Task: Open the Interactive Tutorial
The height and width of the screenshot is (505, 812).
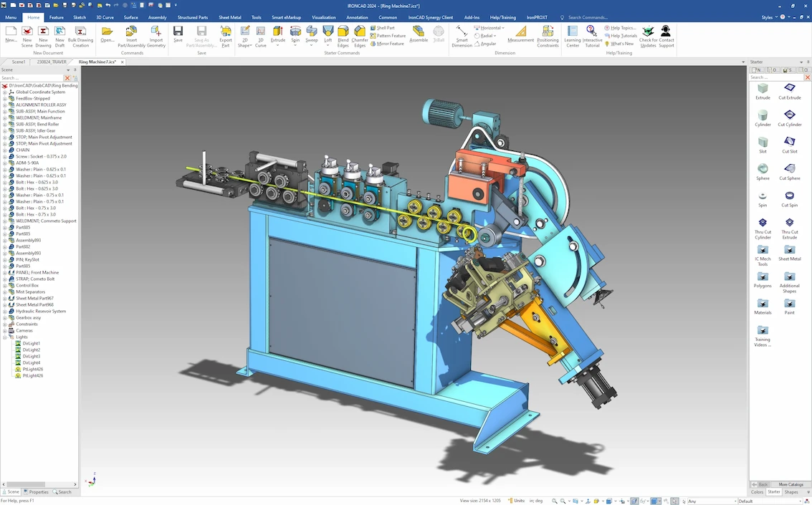Action: [x=592, y=35]
